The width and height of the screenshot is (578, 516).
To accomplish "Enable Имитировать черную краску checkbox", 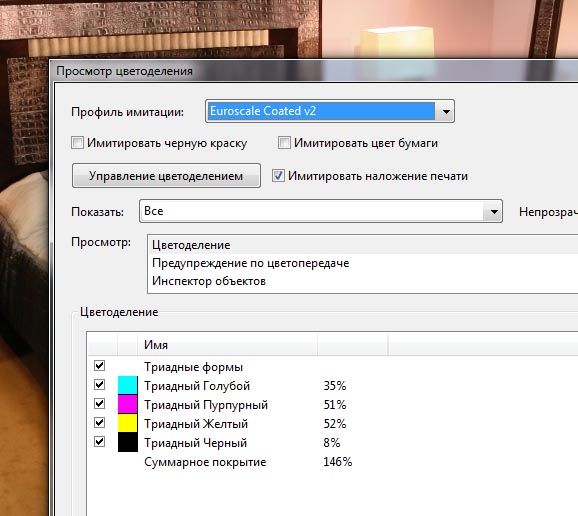I will tap(77, 143).
